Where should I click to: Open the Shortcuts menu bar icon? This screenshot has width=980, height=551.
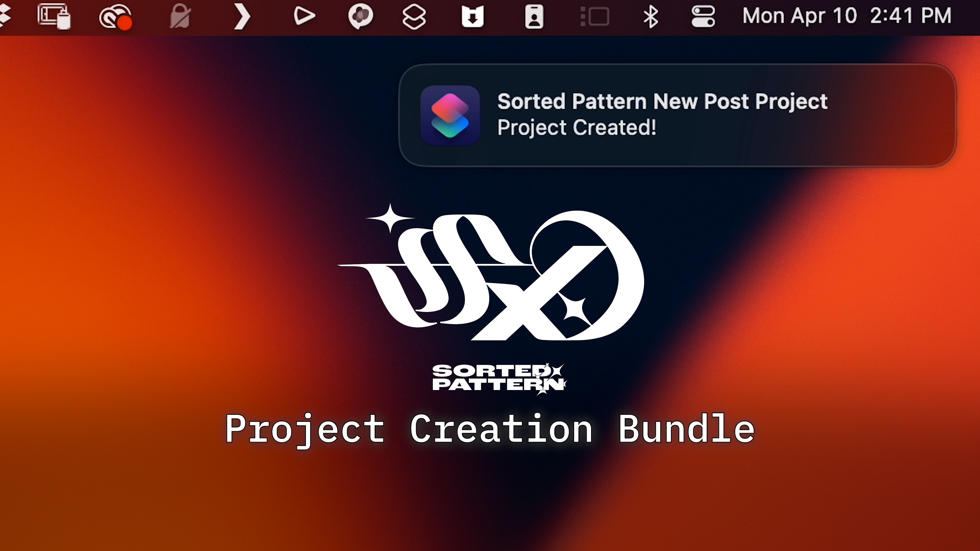[x=414, y=16]
